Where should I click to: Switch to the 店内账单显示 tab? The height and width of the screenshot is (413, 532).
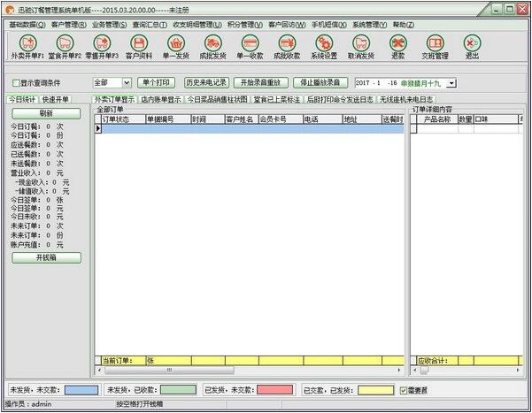[x=162, y=100]
